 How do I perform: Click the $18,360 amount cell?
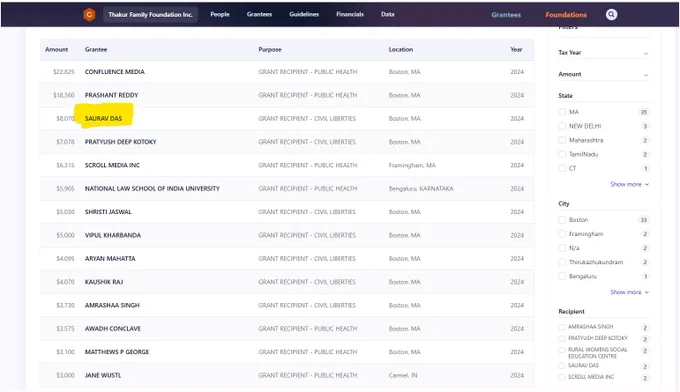click(x=64, y=95)
